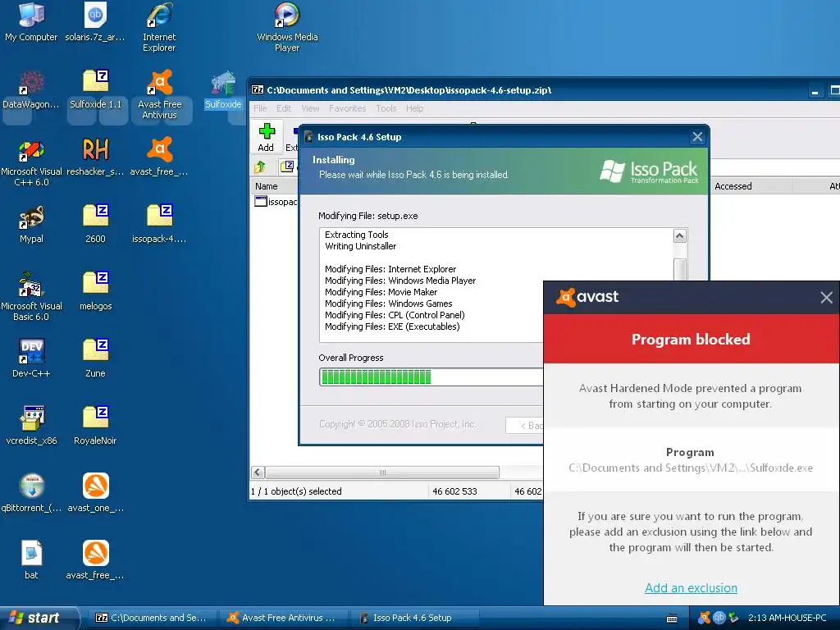The width and height of the screenshot is (840, 630).
Task: Launch Windows Media Player shortcut
Action: point(287,28)
